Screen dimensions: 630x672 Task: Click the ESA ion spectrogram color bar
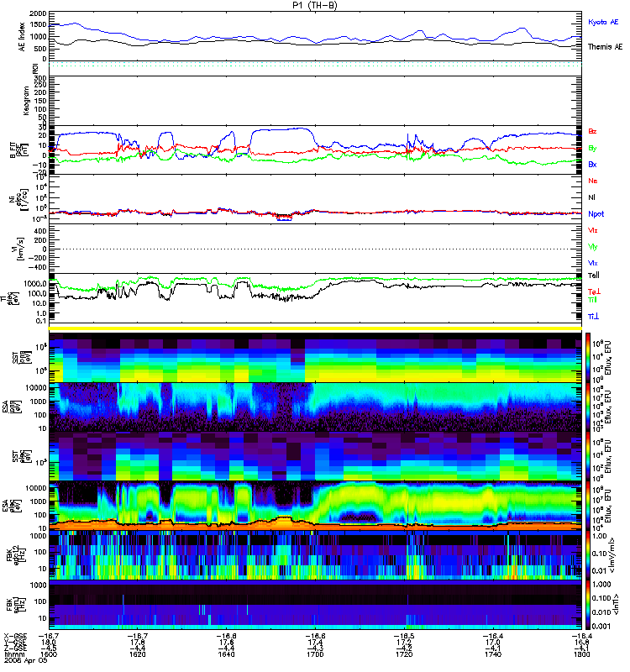588,407
